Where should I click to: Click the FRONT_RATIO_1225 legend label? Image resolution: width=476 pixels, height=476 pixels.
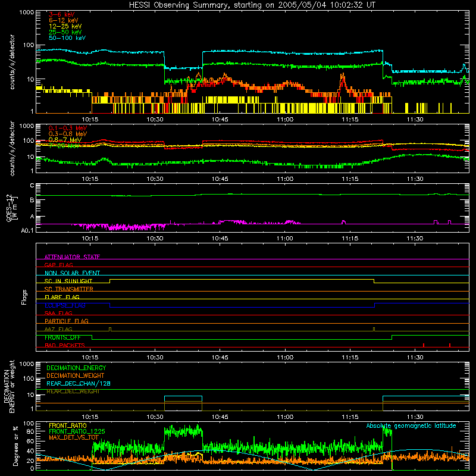tap(77, 431)
